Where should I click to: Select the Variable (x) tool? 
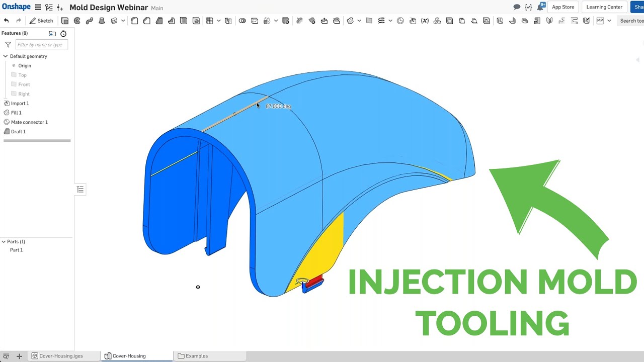coord(425,21)
